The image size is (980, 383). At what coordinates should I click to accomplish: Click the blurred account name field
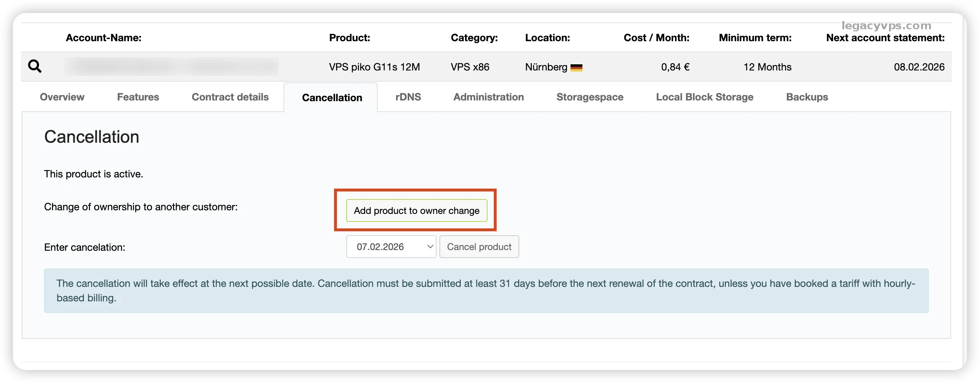pos(171,66)
